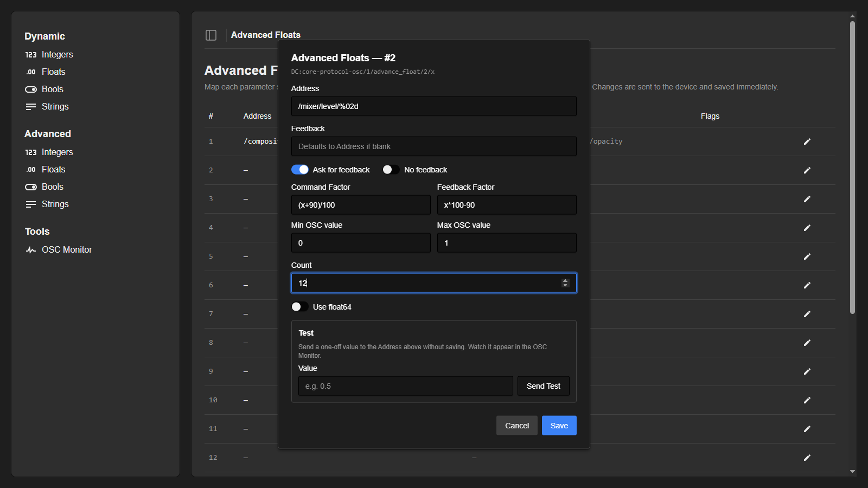Edit row 3 with pencil icon
868x488 pixels.
pyautogui.click(x=807, y=199)
